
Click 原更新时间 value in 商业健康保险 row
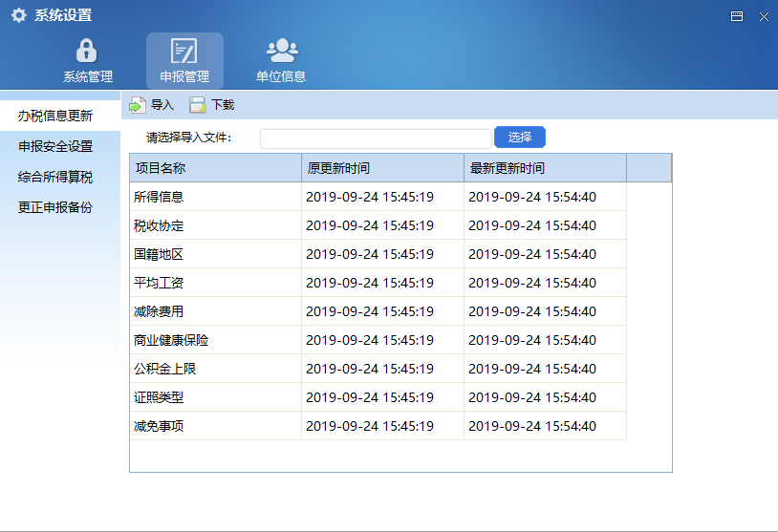(370, 341)
